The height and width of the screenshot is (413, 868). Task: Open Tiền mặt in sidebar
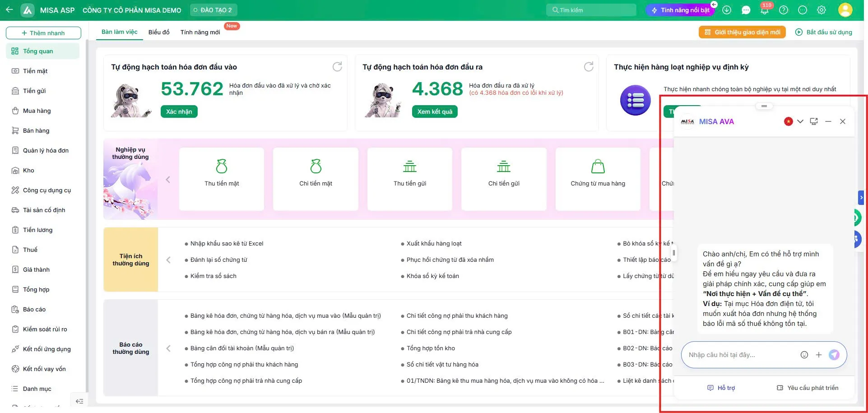(x=43, y=71)
